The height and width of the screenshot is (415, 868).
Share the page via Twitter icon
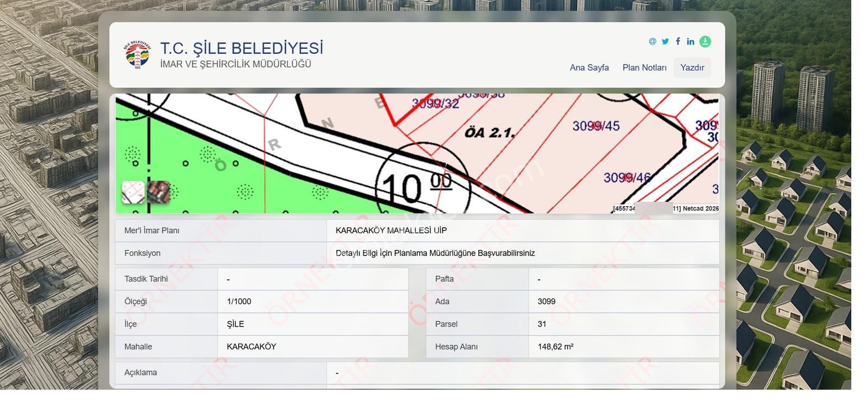click(x=665, y=41)
